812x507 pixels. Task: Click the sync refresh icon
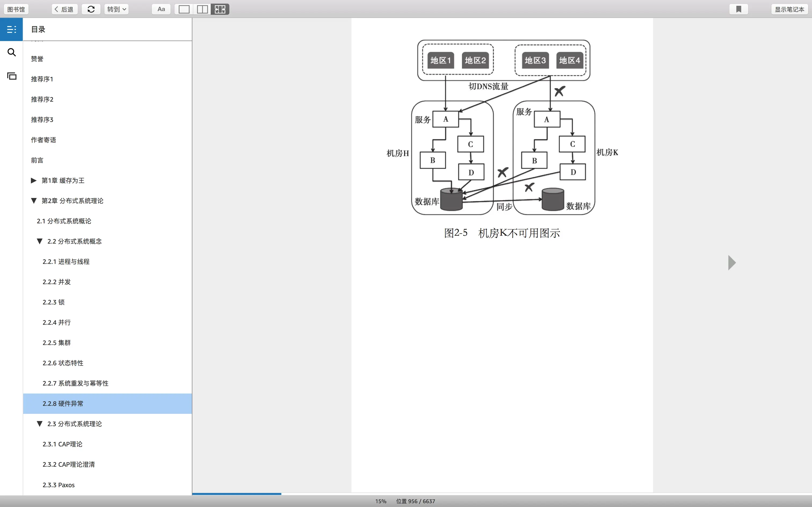91,9
